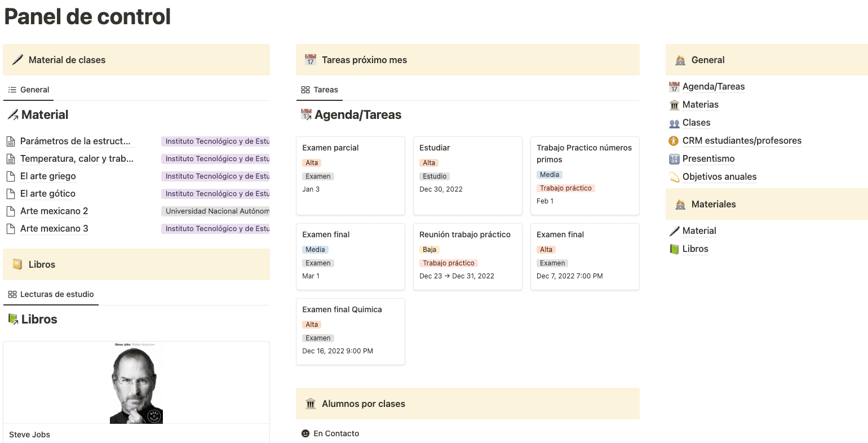Click the calendar icon beside Agenda/Tareas link

click(674, 87)
